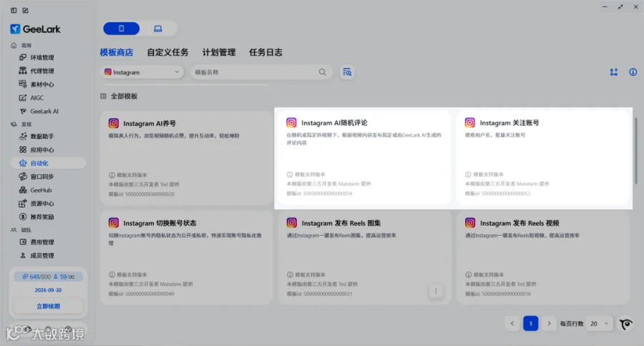644x346 pixels.
Task: Select 自动化 in the sidebar
Action: 48,163
